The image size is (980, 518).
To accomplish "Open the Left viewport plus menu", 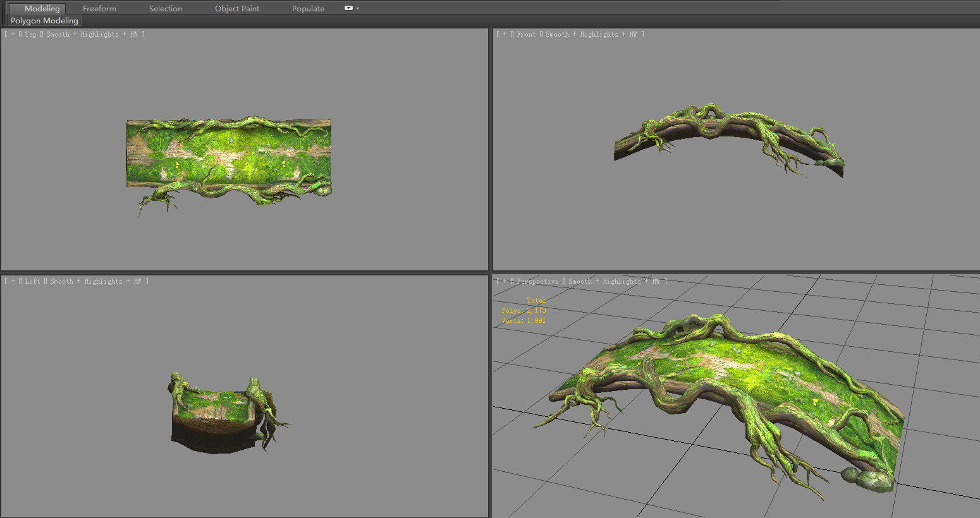I will [x=13, y=281].
